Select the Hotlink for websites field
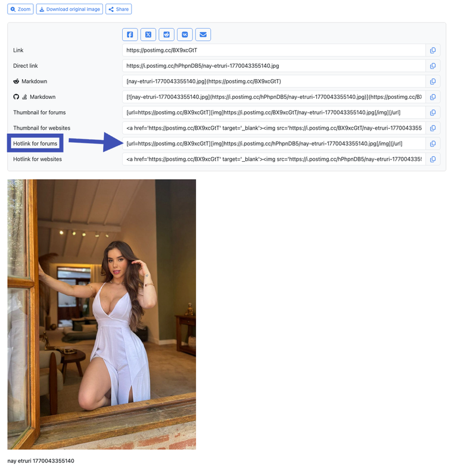 click(x=274, y=159)
